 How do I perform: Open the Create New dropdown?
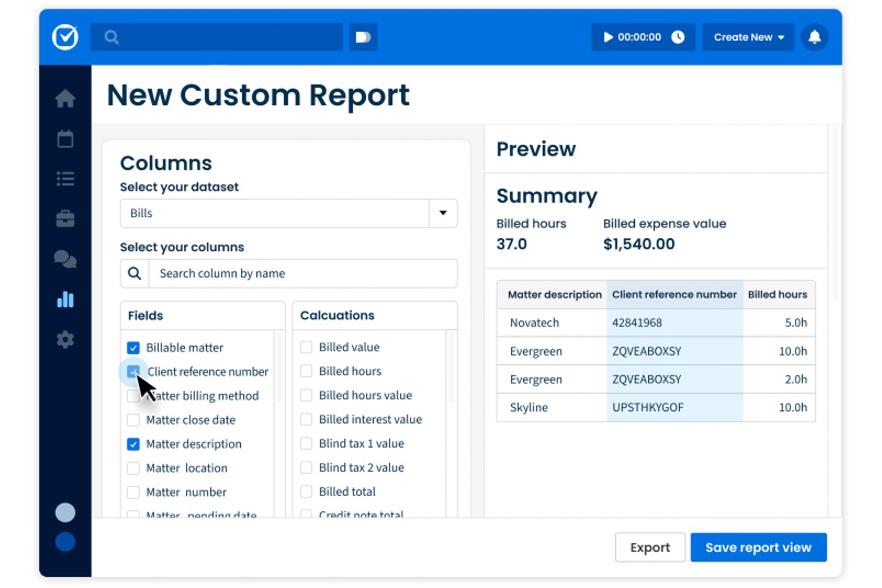click(748, 37)
